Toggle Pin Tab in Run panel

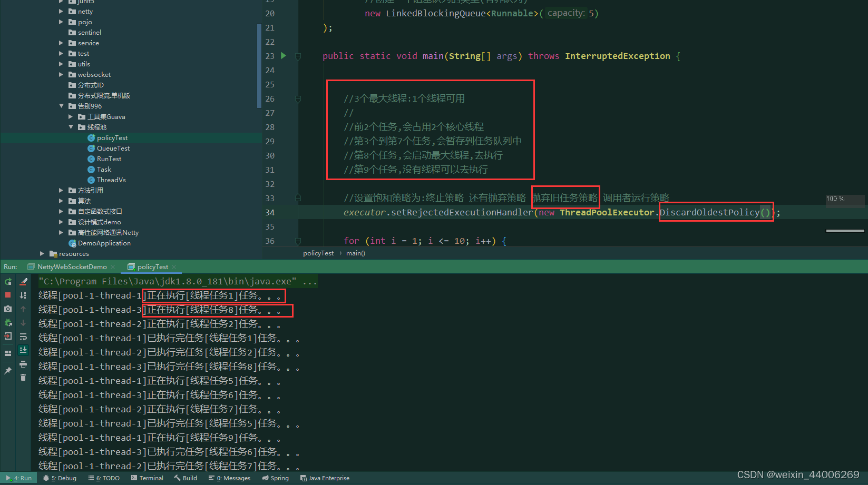click(x=8, y=371)
